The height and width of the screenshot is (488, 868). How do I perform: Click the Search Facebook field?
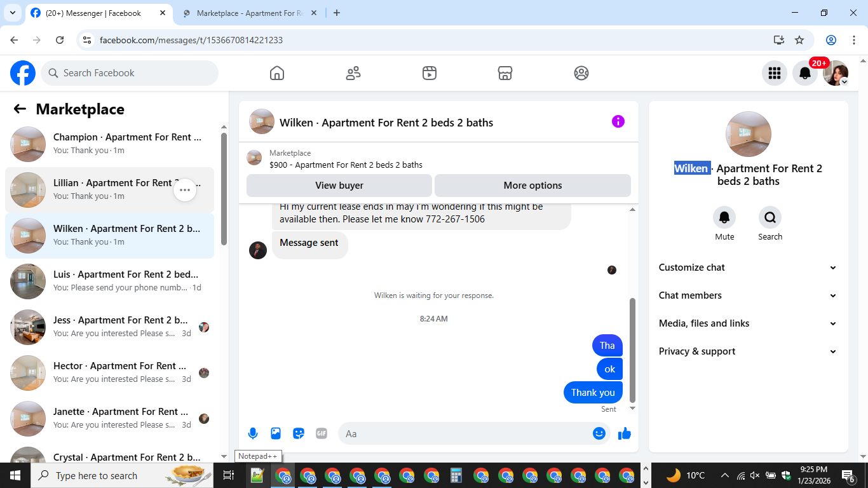click(x=130, y=73)
